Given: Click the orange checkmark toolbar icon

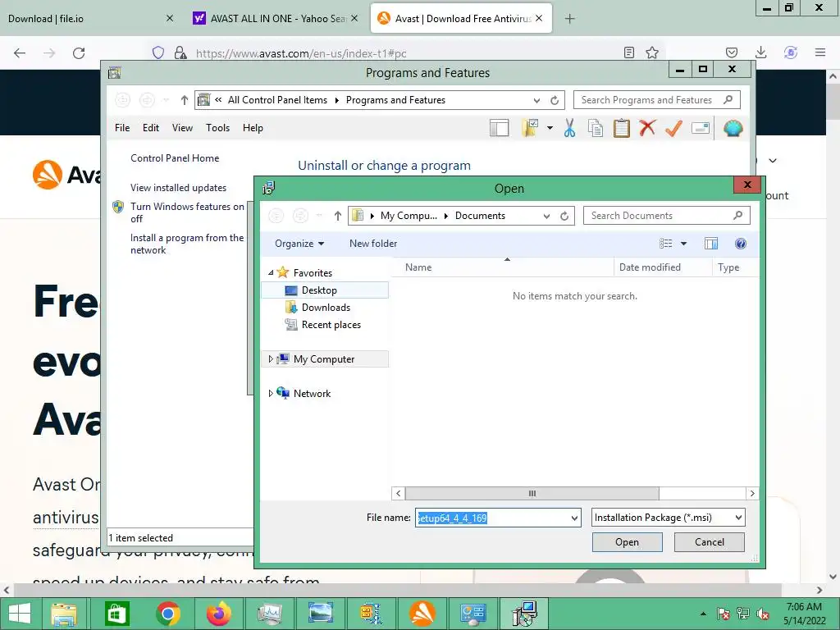Looking at the screenshot, I should [x=673, y=128].
